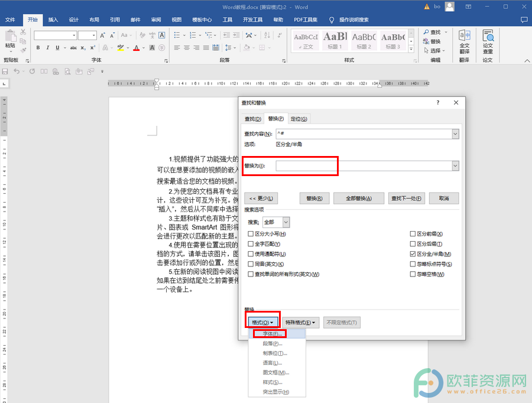Decrease font size with shrink icon

click(x=112, y=35)
